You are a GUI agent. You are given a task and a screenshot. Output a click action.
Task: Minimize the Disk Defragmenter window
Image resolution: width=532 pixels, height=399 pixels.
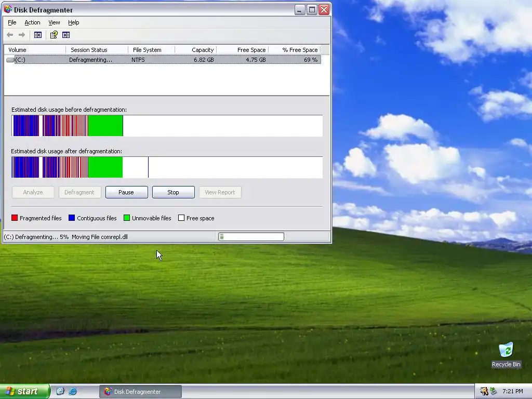[x=300, y=9]
